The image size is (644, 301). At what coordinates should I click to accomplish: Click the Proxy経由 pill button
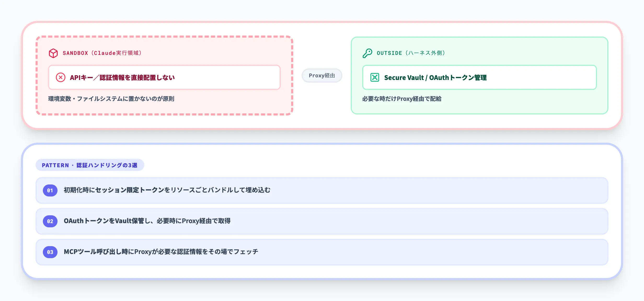[322, 76]
